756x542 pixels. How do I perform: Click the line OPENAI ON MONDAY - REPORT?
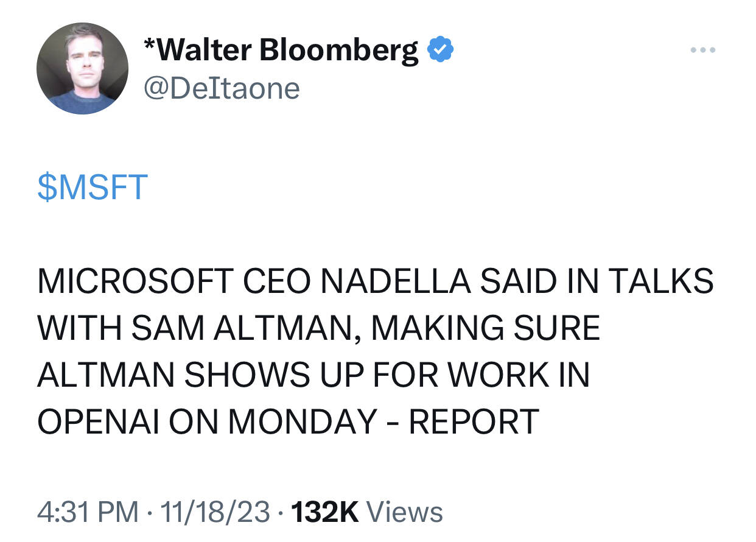[x=288, y=421]
